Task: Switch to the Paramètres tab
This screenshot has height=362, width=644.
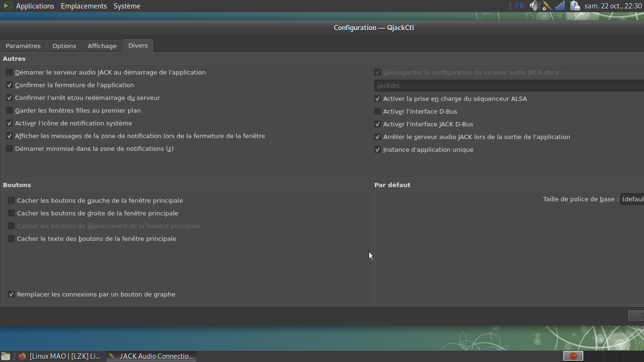Action: click(x=23, y=46)
